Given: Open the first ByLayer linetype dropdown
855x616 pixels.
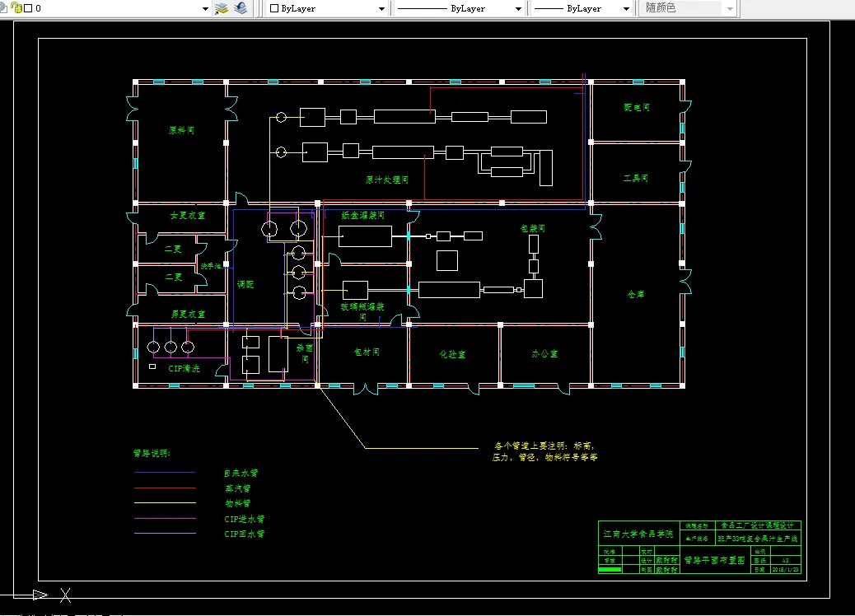Looking at the screenshot, I should (x=518, y=9).
